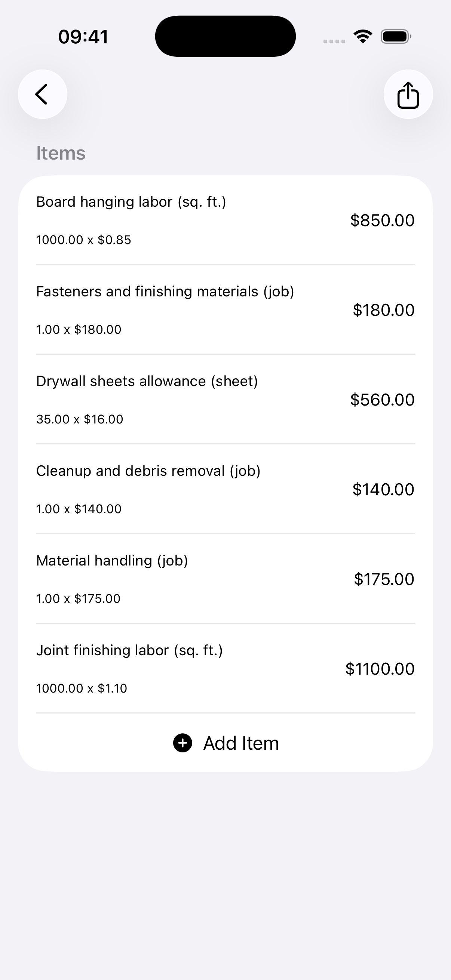
Task: Tap the battery indicator icon
Action: click(x=396, y=37)
